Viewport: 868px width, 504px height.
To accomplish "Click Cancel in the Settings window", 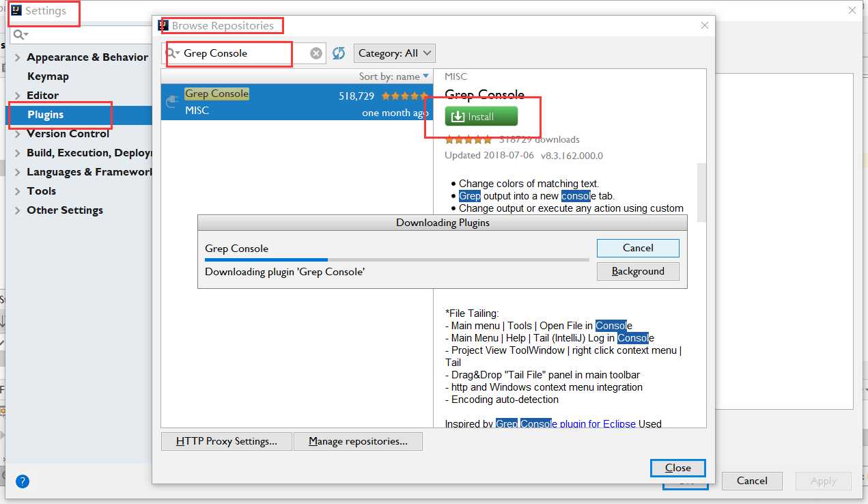I will tap(752, 481).
